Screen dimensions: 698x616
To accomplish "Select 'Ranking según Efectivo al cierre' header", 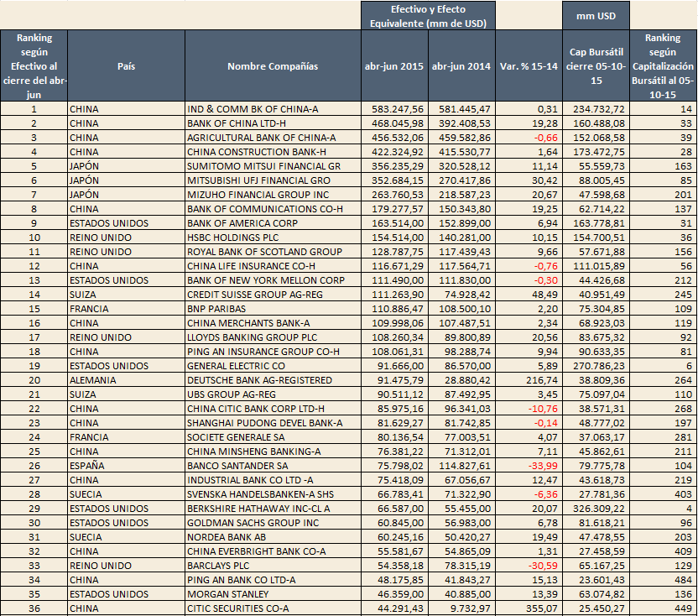I will [34, 66].
